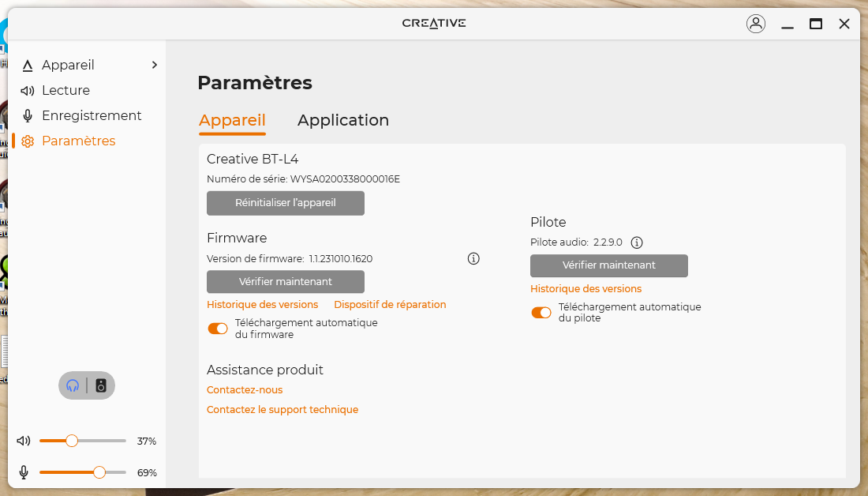Click the audio driver info icon
Image resolution: width=868 pixels, height=496 pixels.
[637, 242]
